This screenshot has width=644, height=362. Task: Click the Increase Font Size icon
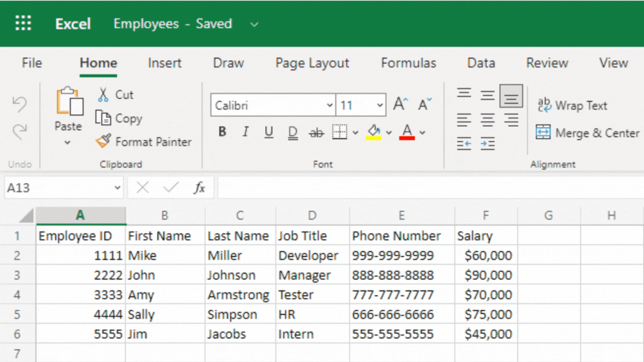click(399, 104)
